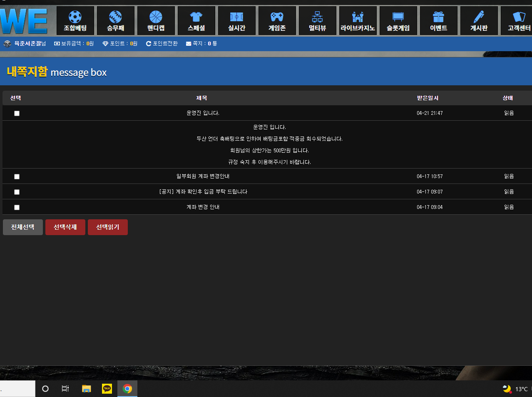
Task: Open the 게시판 pencil menu
Action: [479, 21]
